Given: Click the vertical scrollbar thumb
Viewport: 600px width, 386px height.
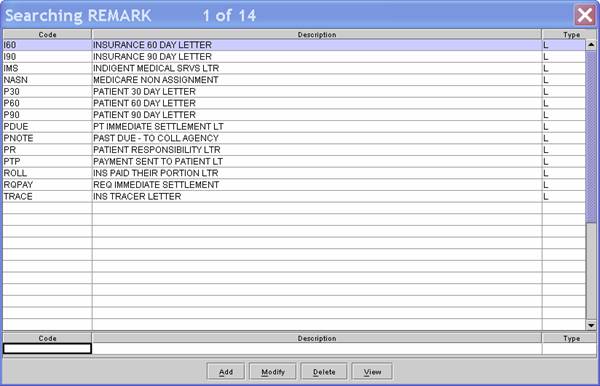Looking at the screenshot, I should tap(591, 136).
